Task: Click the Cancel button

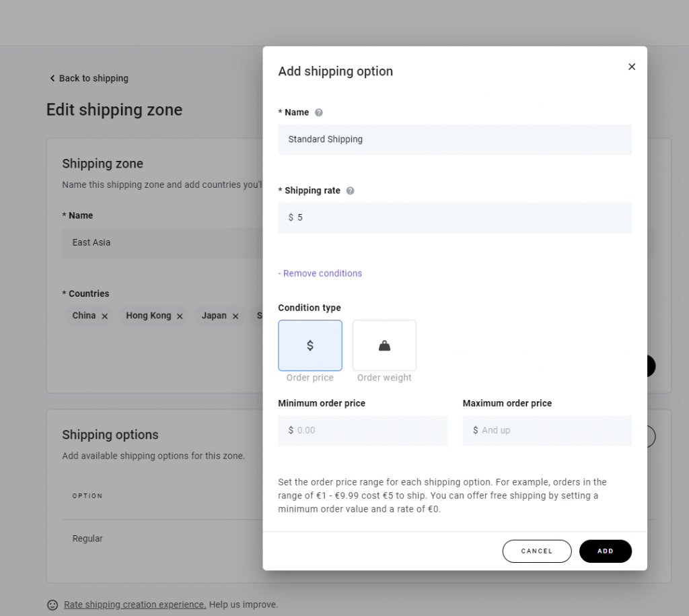Action: (x=536, y=551)
